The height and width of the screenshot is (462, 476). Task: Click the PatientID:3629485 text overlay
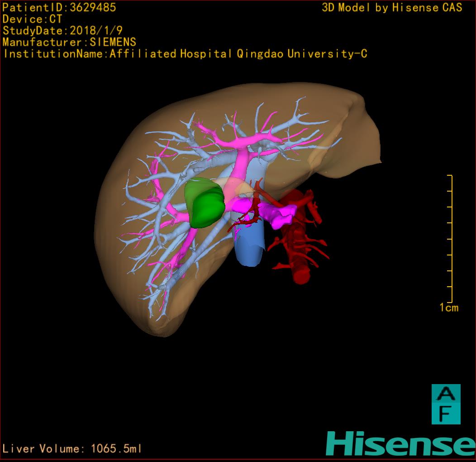point(59,8)
